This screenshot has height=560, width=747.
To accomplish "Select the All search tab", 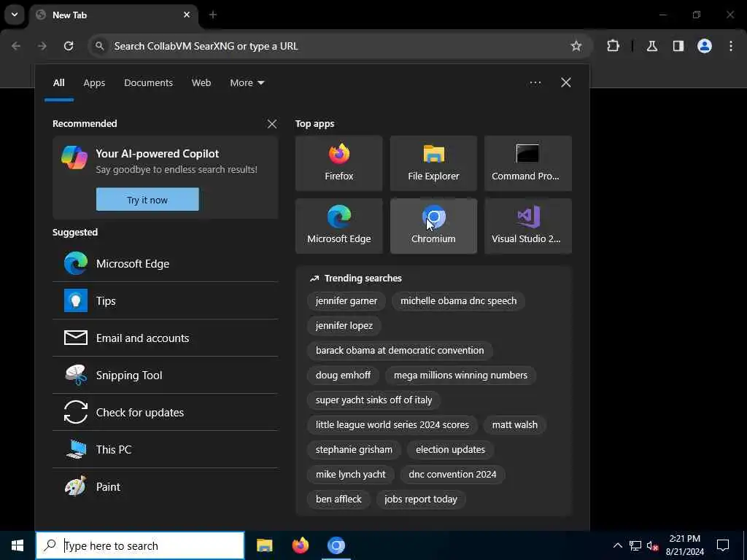I will click(58, 82).
